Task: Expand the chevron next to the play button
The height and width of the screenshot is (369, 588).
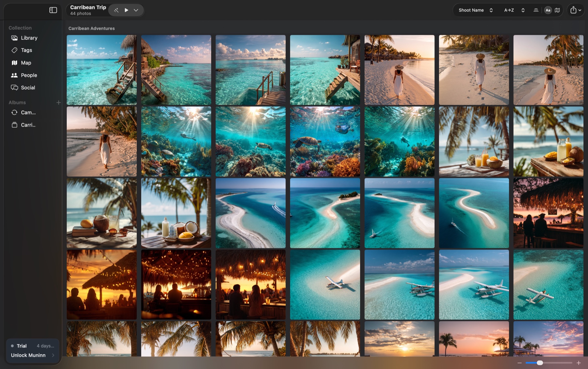Action: tap(136, 10)
